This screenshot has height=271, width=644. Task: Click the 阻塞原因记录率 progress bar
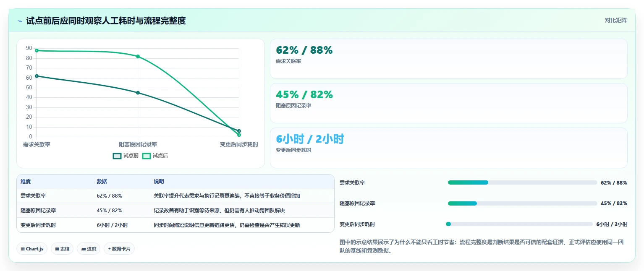pos(522,203)
